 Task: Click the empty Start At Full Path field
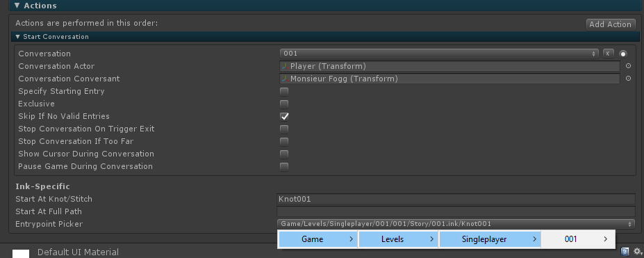tap(456, 211)
